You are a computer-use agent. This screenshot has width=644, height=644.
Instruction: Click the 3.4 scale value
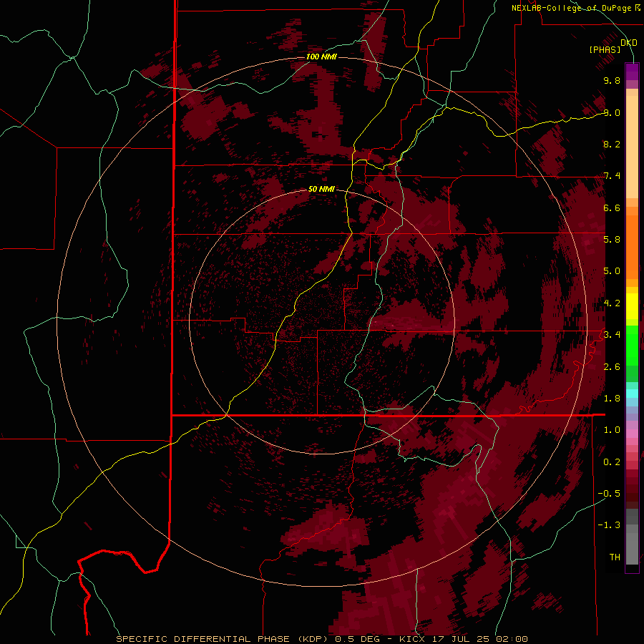click(x=612, y=335)
